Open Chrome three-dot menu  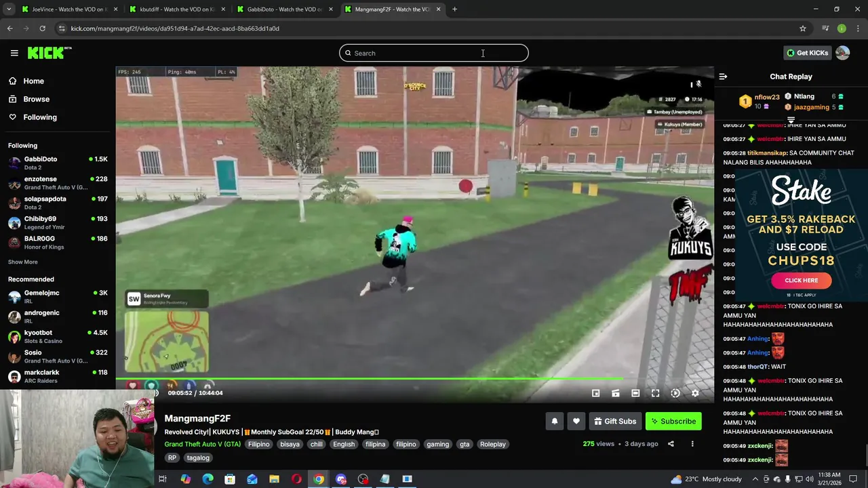pyautogui.click(x=859, y=28)
